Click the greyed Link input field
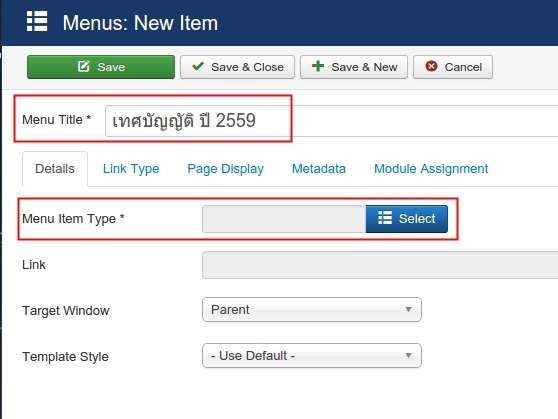The height and width of the screenshot is (419, 558). (x=380, y=265)
